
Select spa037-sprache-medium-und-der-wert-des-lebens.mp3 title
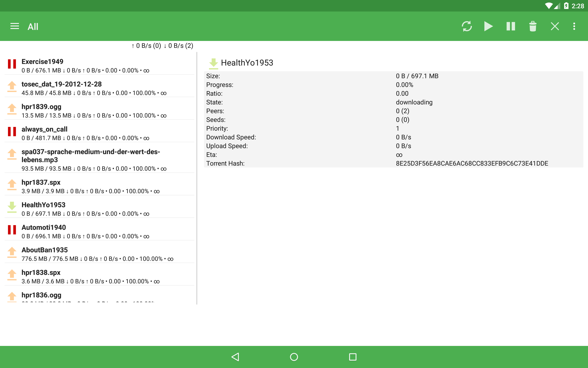tap(91, 156)
